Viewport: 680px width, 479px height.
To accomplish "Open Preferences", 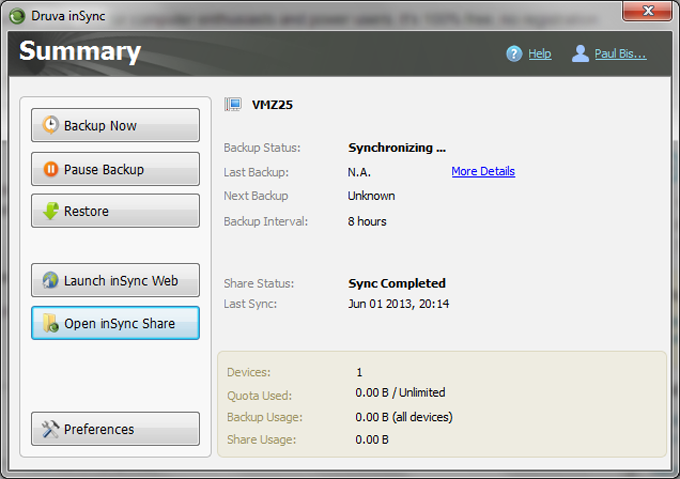I will pyautogui.click(x=115, y=429).
